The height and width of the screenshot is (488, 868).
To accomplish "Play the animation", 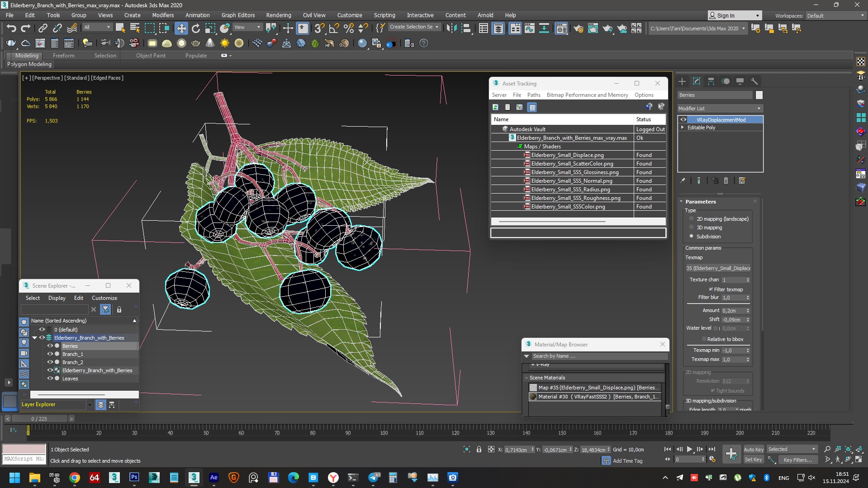I will pos(689,449).
